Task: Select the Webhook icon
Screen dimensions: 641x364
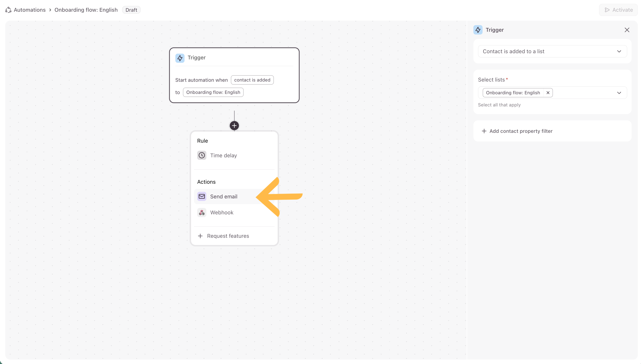Action: tap(202, 212)
